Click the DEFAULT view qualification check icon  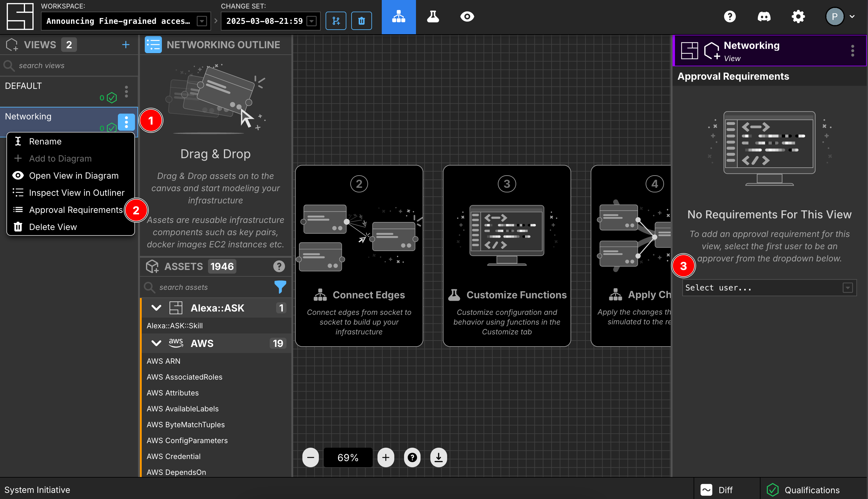point(112,98)
